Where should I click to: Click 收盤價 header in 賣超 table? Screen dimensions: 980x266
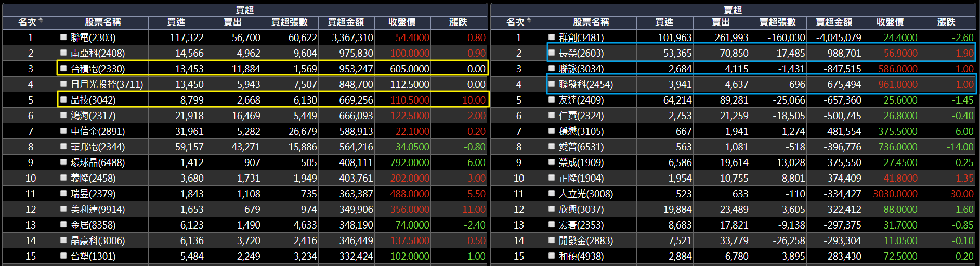(x=890, y=22)
